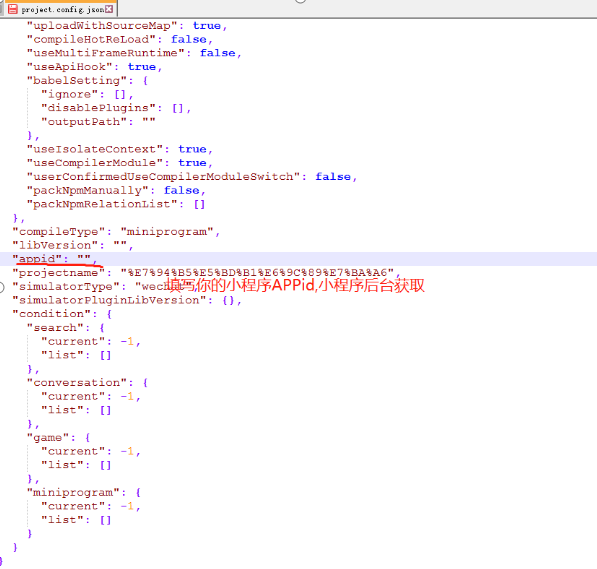Place cursor in the empty appid value
Screen dimensions: 597x569
(x=84, y=259)
